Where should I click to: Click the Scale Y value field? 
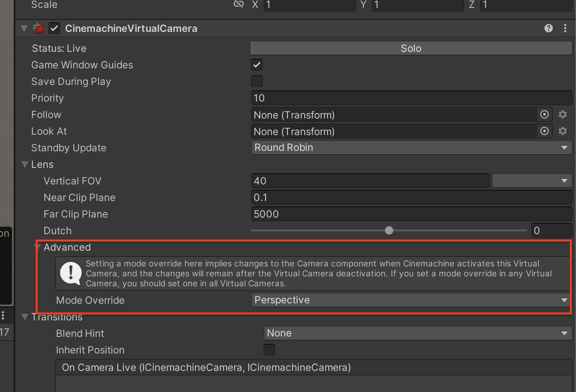(418, 5)
